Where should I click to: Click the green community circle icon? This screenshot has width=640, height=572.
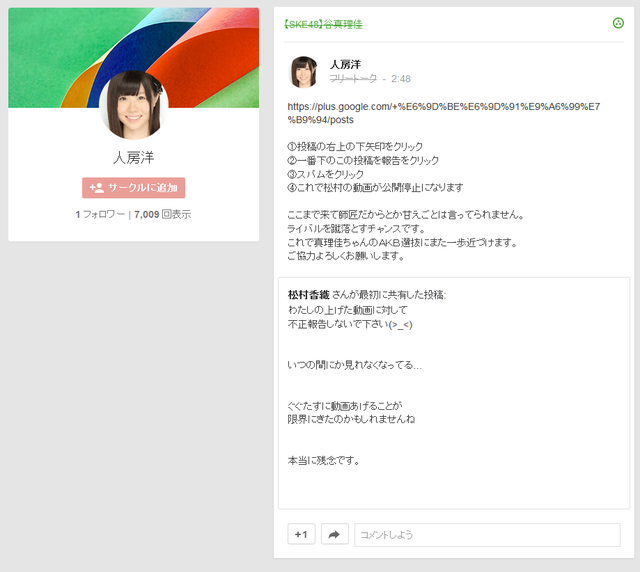618,23
